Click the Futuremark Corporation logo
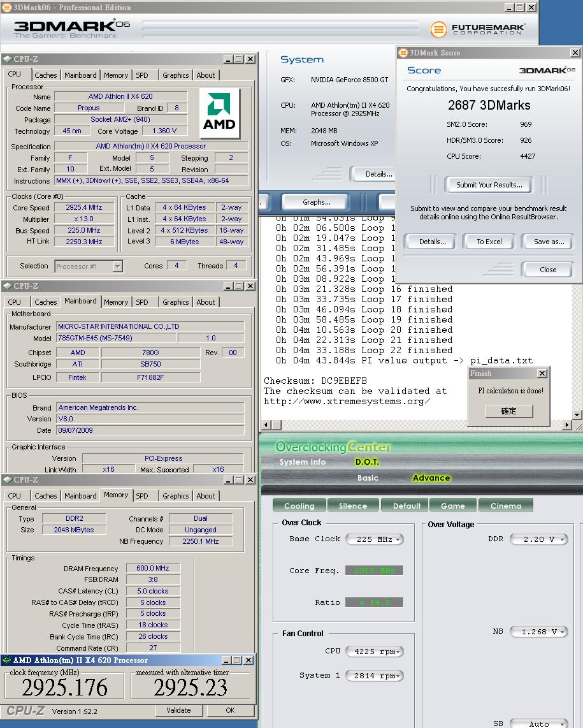 pyautogui.click(x=478, y=29)
